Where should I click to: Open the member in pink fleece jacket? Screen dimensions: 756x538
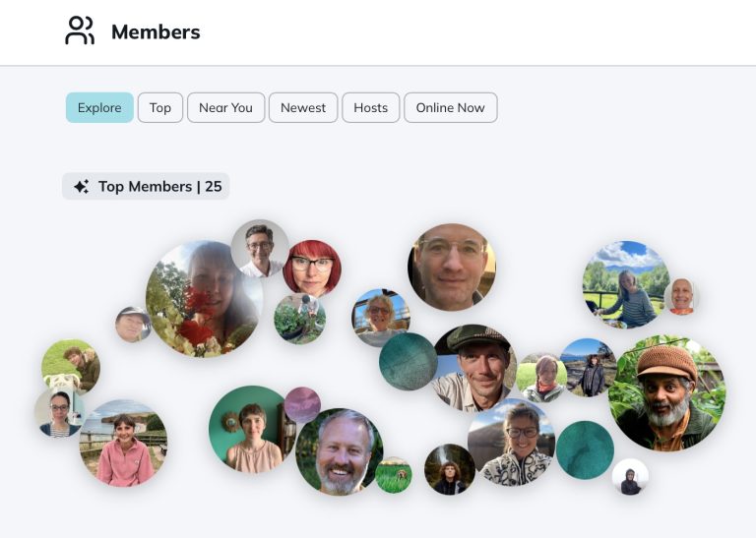point(123,443)
